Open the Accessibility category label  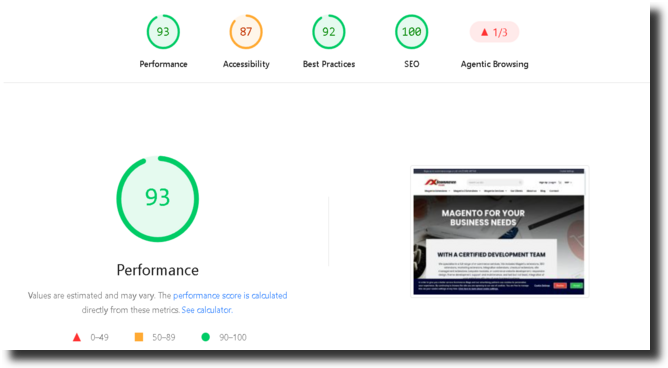(x=246, y=64)
